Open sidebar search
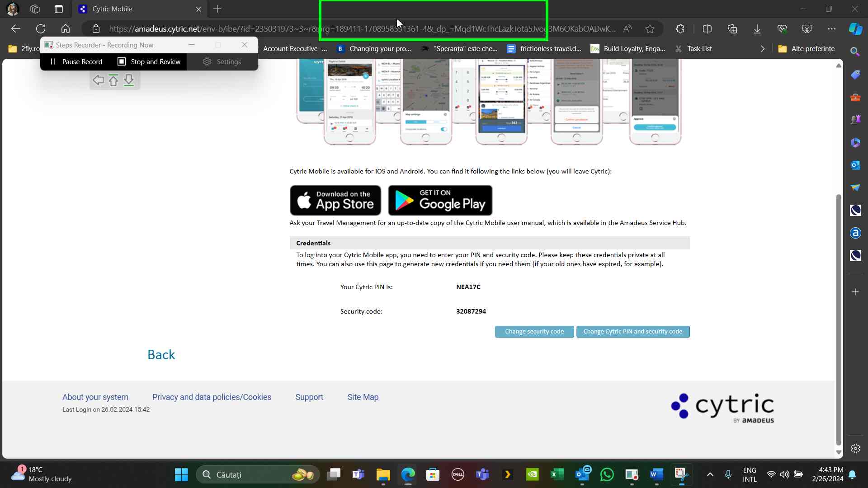Screen dimensions: 868x488 [x=855, y=52]
